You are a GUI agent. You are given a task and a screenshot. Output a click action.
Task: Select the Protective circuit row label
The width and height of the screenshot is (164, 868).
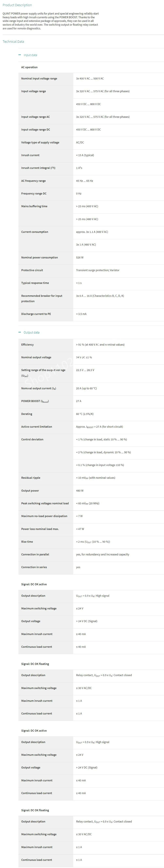point(32,270)
